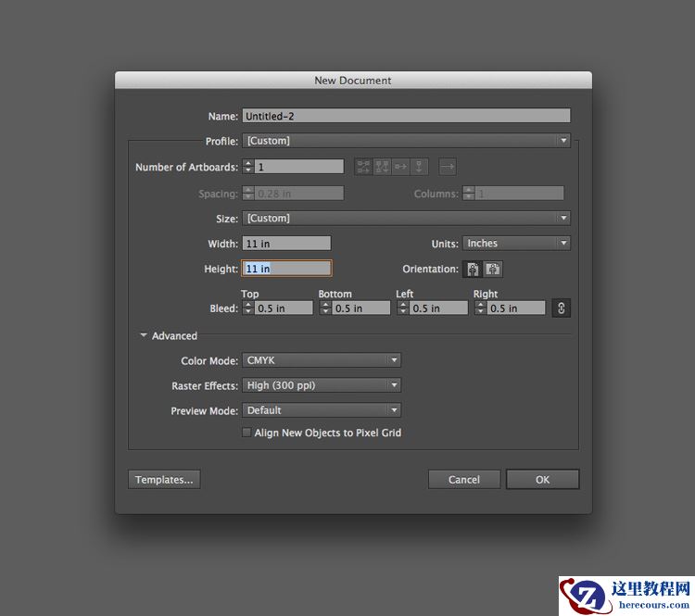Click the Left bleed value field

438,308
